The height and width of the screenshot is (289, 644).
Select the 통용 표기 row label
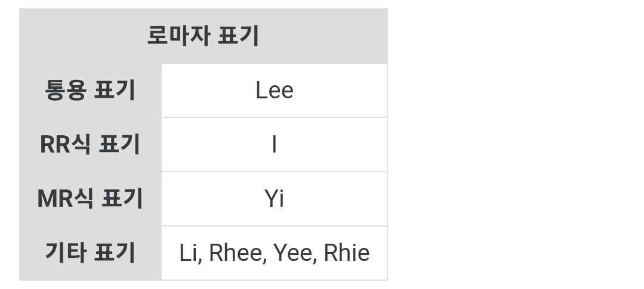90,91
